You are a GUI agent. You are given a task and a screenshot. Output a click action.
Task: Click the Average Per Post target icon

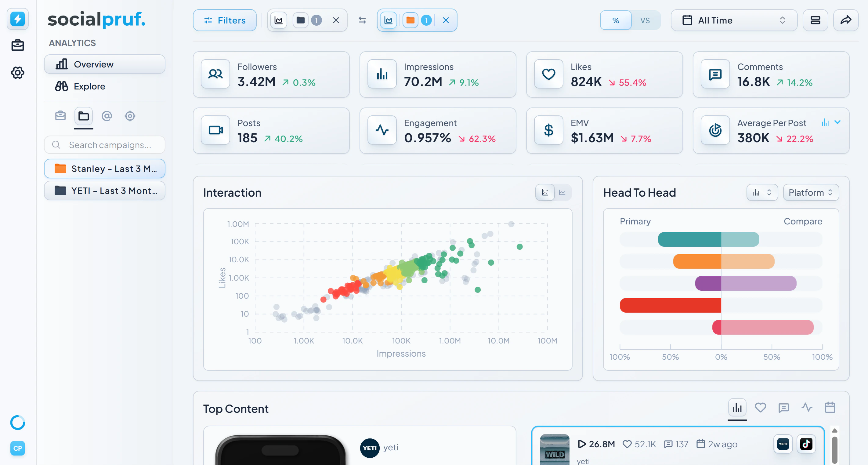pos(715,130)
